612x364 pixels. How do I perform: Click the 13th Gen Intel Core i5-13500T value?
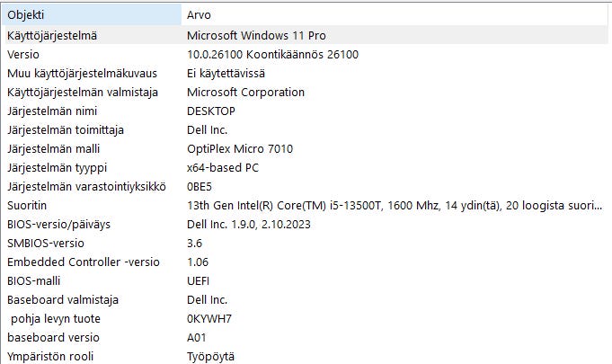coord(395,205)
